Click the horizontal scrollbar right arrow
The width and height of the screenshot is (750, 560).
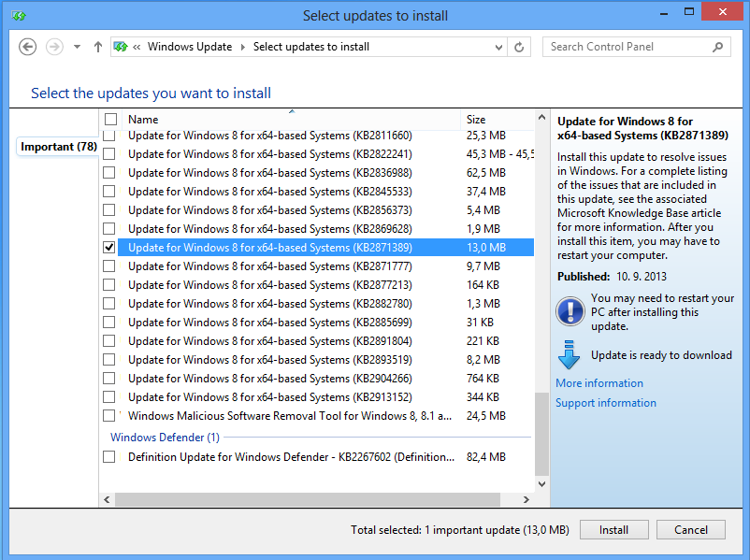(526, 499)
